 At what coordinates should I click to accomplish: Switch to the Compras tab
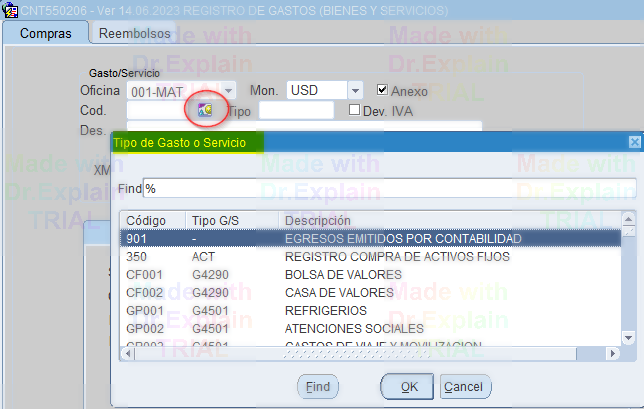[x=46, y=33]
